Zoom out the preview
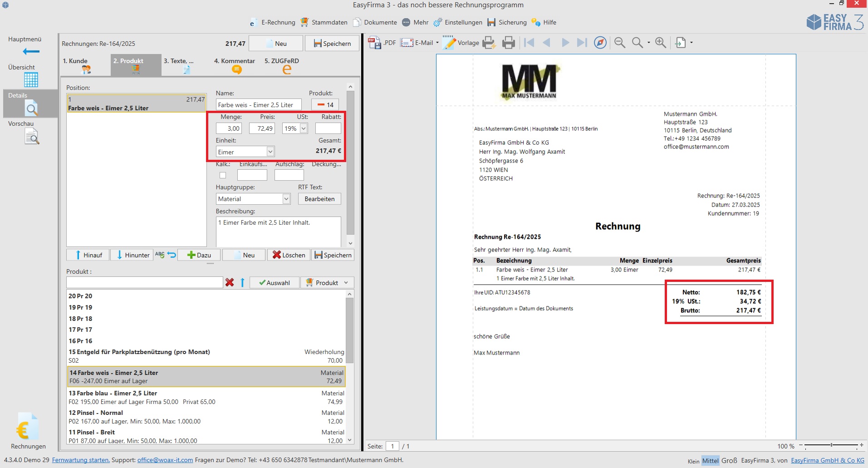The width and height of the screenshot is (868, 468). [x=620, y=43]
